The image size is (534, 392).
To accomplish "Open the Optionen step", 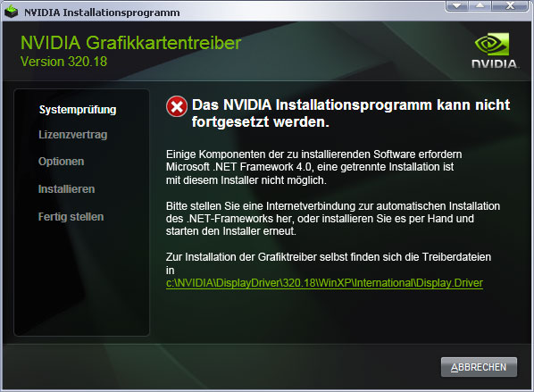I will [62, 162].
